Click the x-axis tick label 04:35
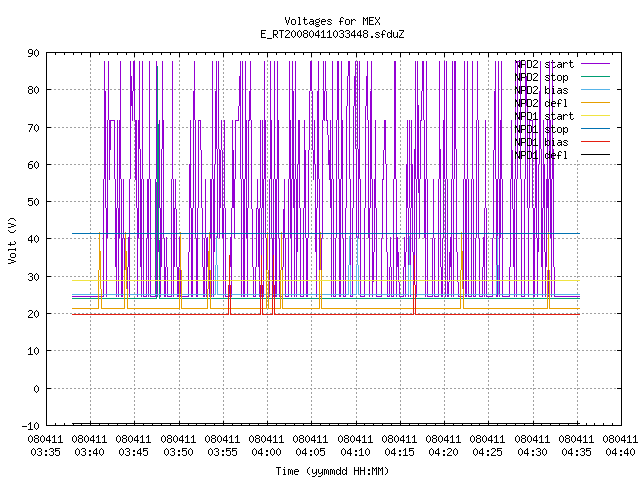The width and height of the screenshot is (640, 480). click(577, 452)
